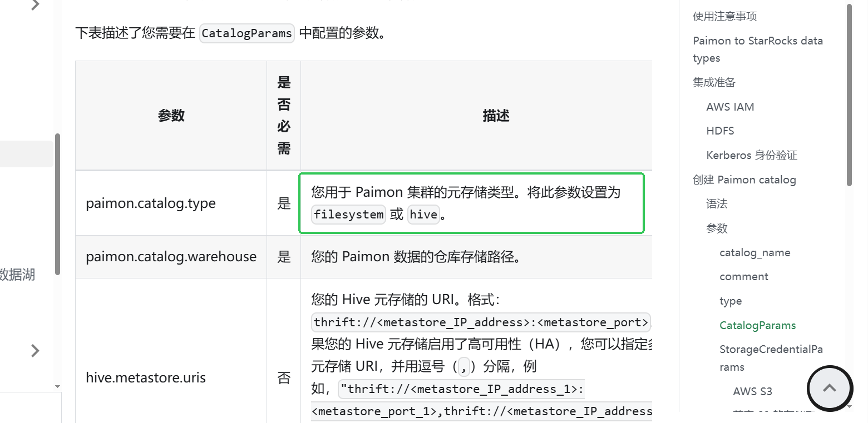Click the paimon.catalog.warehouse parameter cell
The image size is (868, 423).
(x=171, y=257)
